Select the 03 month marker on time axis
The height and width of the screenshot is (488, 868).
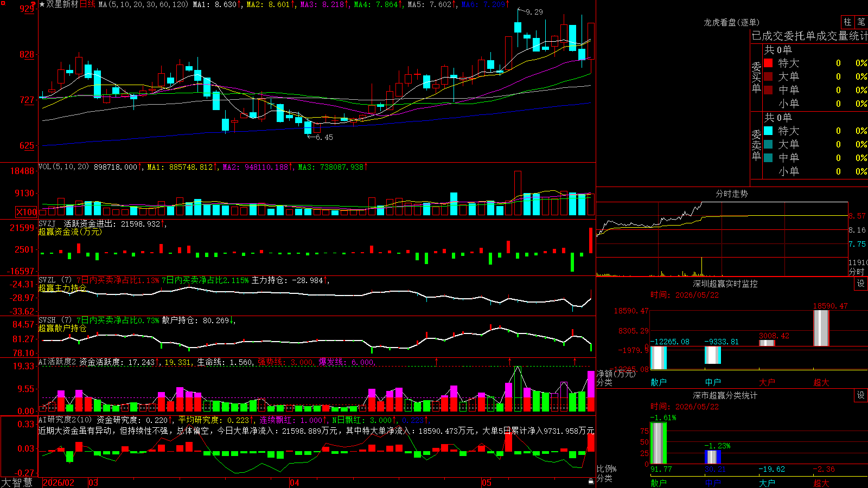(93, 483)
